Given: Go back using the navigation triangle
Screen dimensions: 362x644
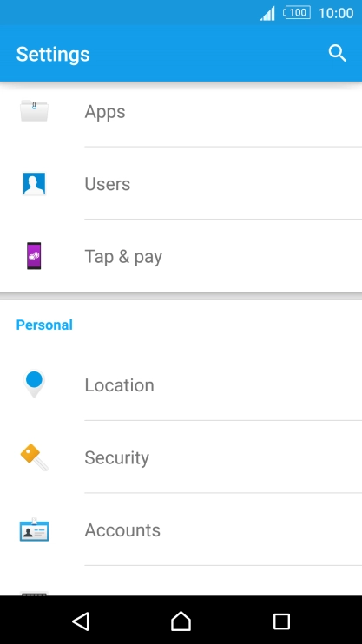Looking at the screenshot, I should (81, 621).
